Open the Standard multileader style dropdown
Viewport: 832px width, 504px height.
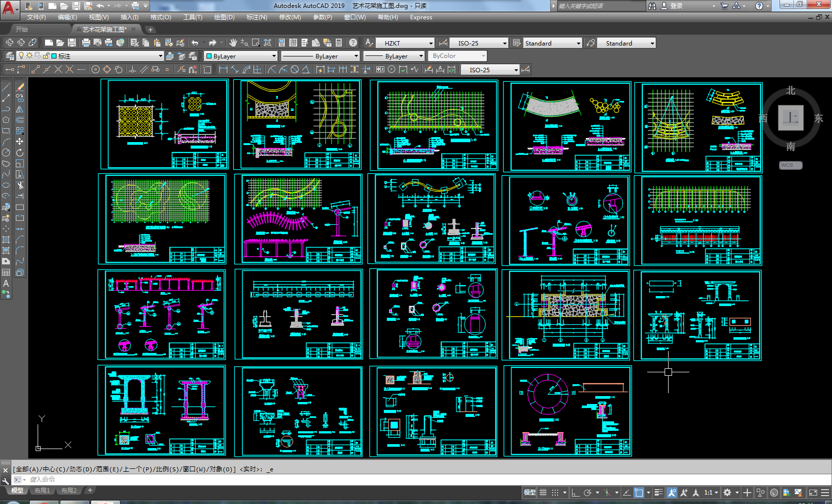tap(626, 43)
